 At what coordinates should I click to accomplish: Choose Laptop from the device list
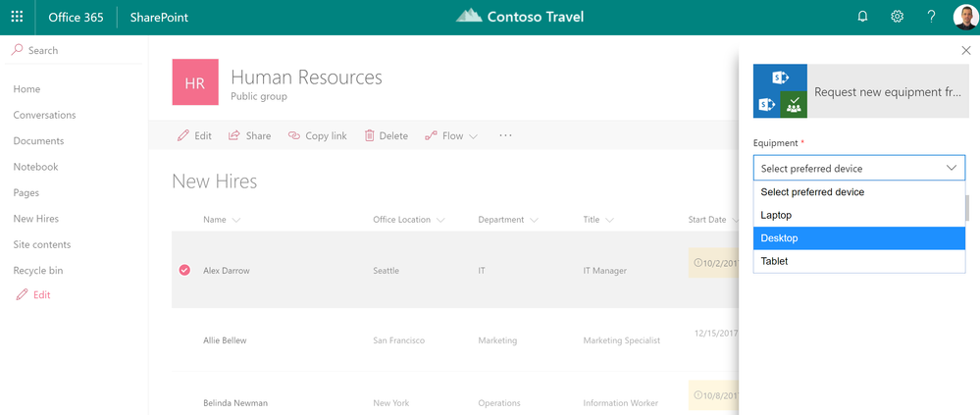(858, 215)
